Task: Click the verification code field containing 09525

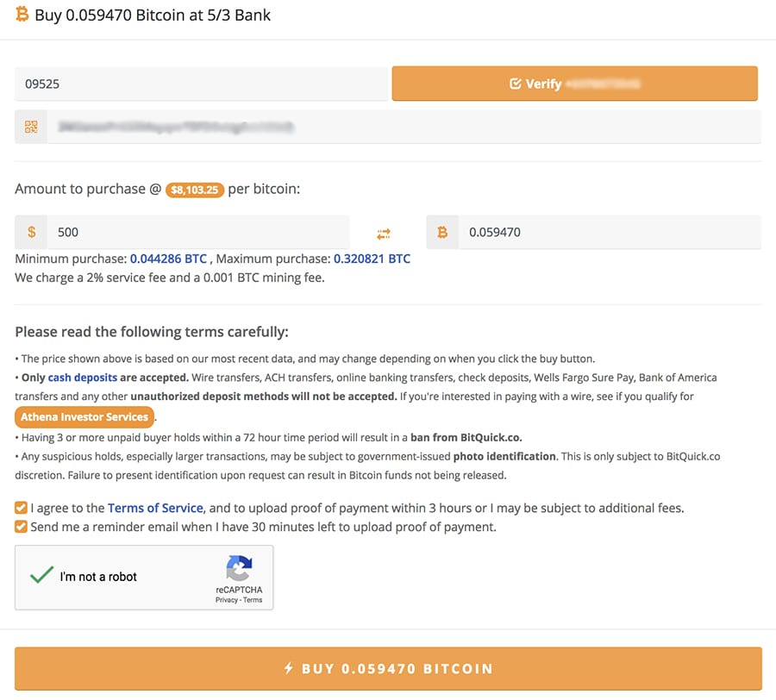Action: [201, 84]
